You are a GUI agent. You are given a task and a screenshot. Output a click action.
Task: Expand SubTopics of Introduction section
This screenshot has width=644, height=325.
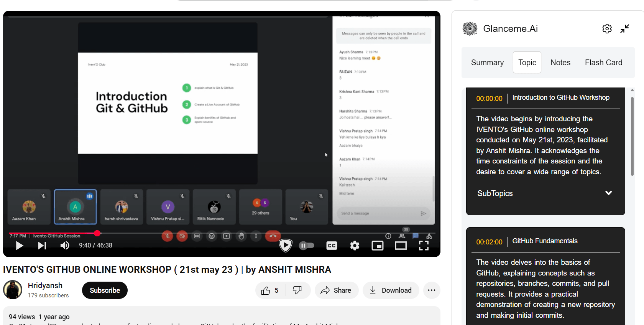click(608, 193)
